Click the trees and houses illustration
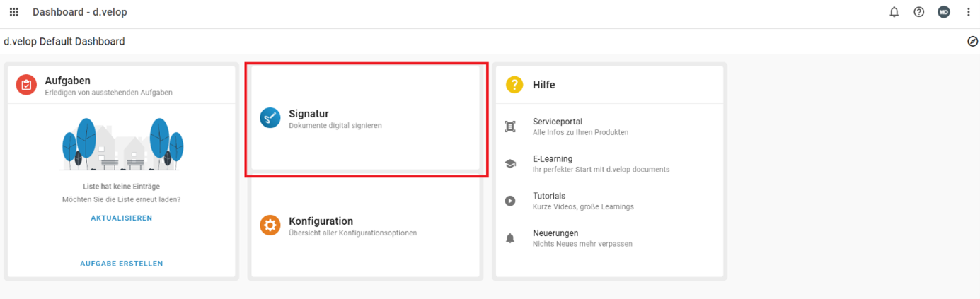 (x=122, y=144)
